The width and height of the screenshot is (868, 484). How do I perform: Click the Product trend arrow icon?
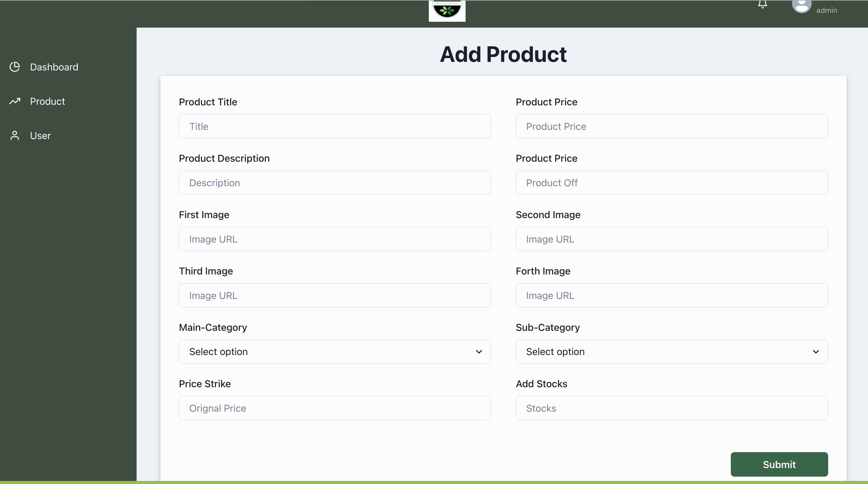coord(15,101)
